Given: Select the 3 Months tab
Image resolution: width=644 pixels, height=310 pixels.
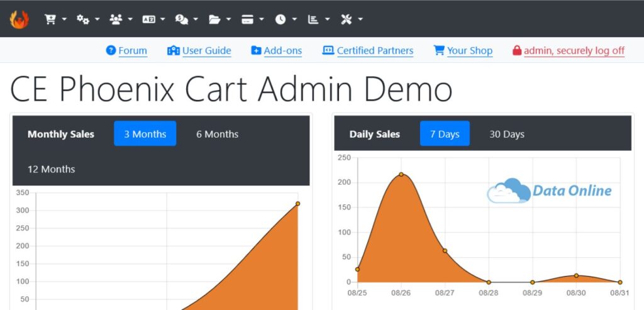Looking at the screenshot, I should (145, 133).
